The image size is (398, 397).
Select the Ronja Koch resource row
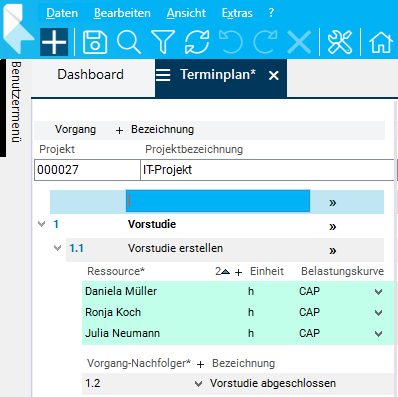click(x=238, y=312)
